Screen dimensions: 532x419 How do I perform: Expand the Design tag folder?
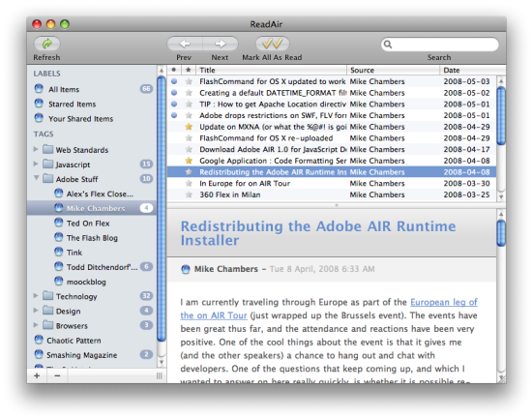coord(36,310)
